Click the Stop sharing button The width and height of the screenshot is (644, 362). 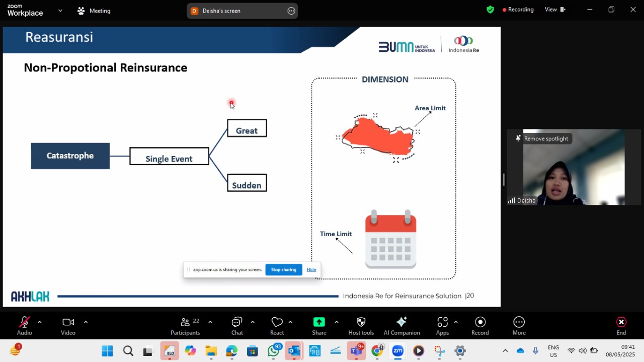284,270
